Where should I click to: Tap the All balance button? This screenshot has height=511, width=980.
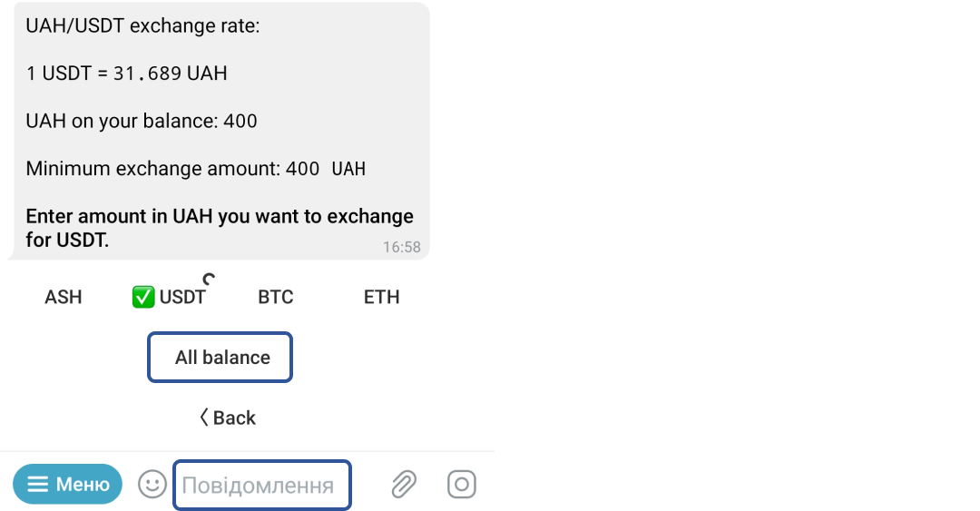(x=220, y=357)
